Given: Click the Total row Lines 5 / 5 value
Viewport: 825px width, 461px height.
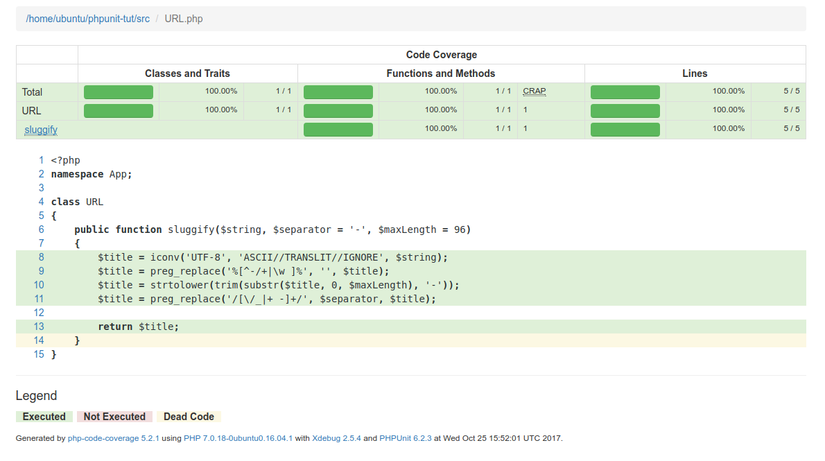Looking at the screenshot, I should 791,92.
